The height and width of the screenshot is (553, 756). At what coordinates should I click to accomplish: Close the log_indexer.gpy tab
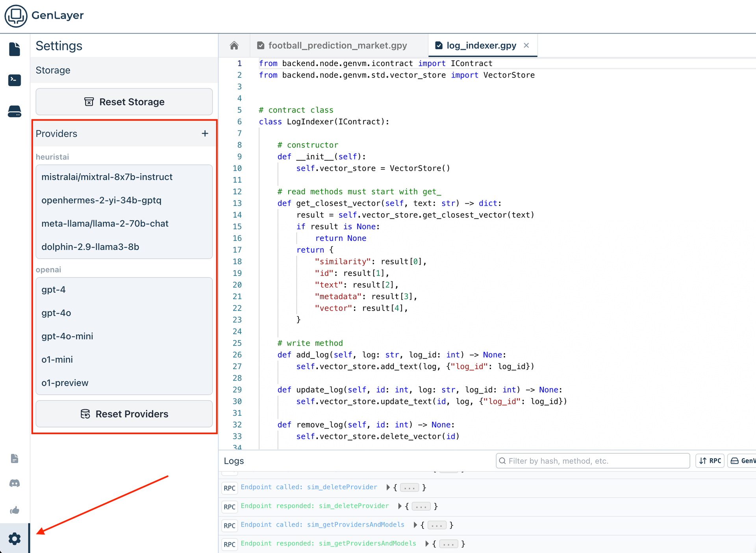click(526, 46)
